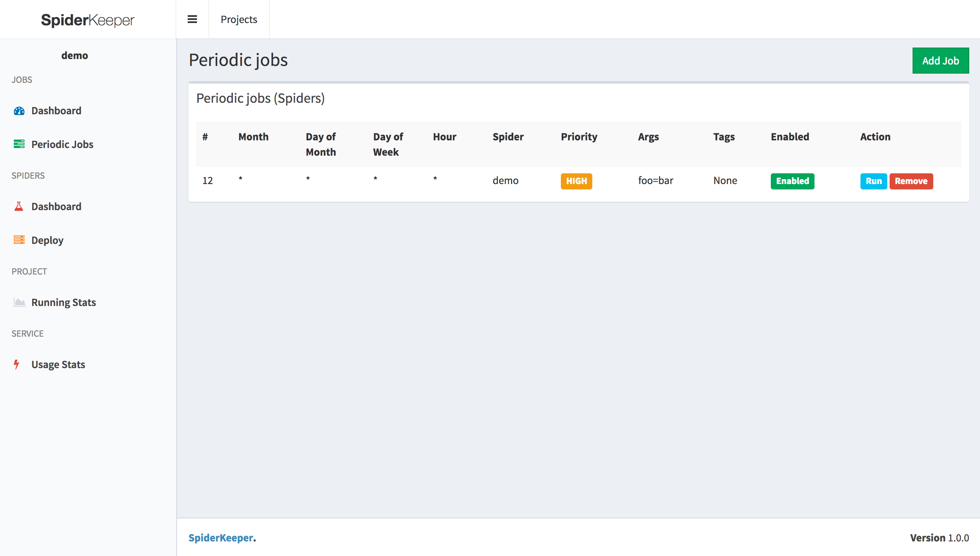Remove the periodic job for demo
This screenshot has height=556, width=980.
point(911,181)
